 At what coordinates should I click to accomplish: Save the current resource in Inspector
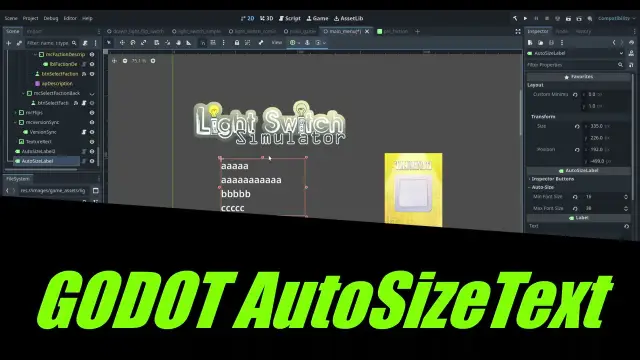tap(551, 42)
